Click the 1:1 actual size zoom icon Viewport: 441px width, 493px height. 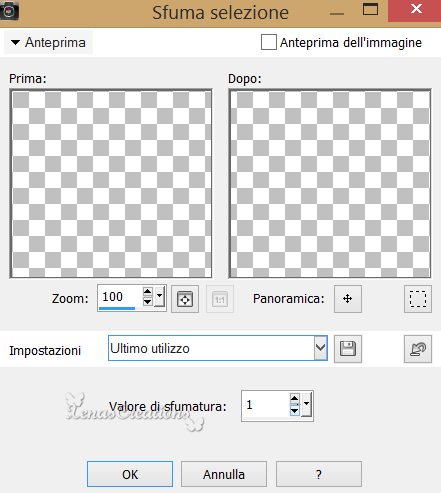point(220,299)
